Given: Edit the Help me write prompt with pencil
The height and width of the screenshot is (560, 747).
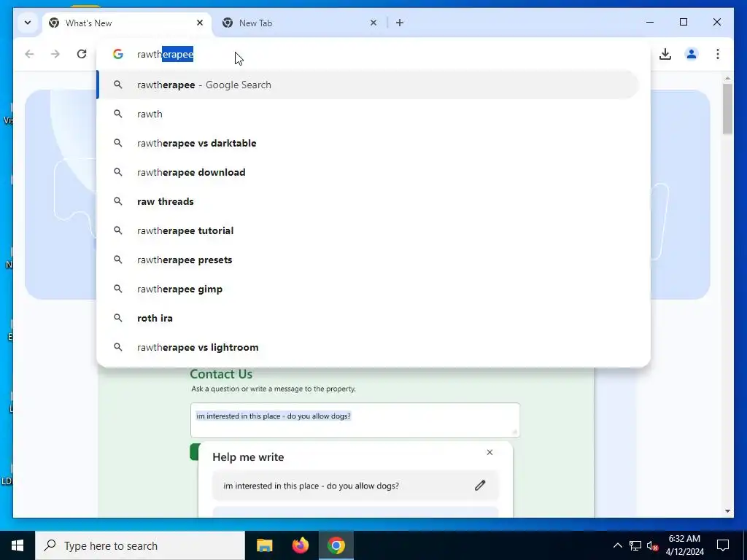Looking at the screenshot, I should (480, 485).
